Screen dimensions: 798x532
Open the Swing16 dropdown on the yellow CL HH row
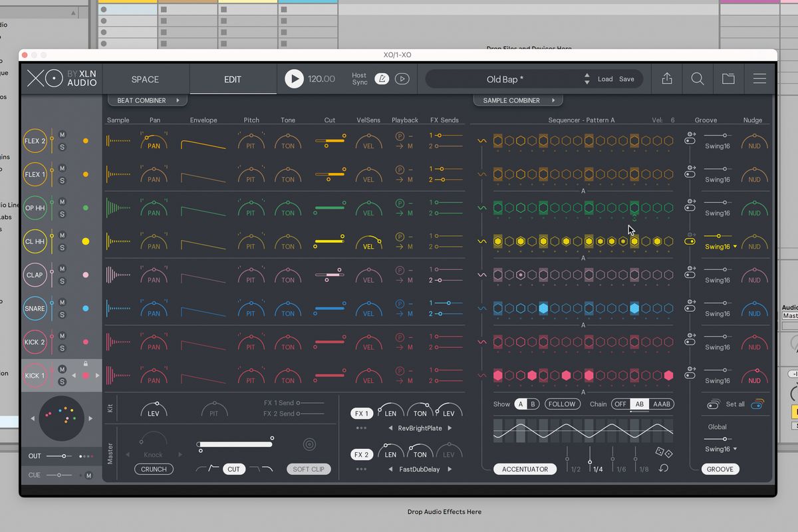720,247
